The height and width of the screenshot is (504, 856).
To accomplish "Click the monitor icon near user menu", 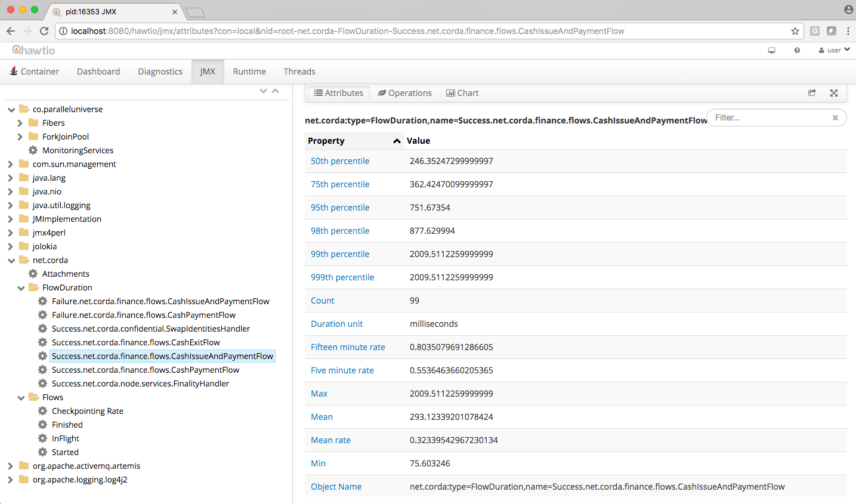I will click(771, 51).
